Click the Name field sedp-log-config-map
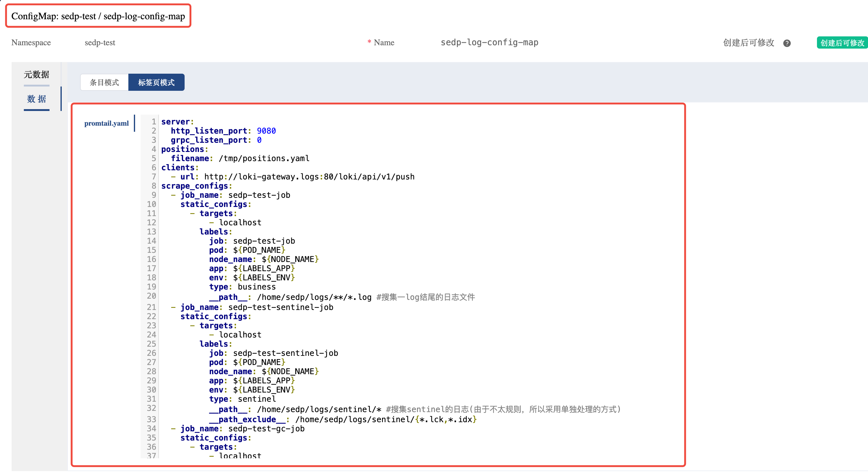Screen dimensions: 868x472 pyautogui.click(x=489, y=42)
